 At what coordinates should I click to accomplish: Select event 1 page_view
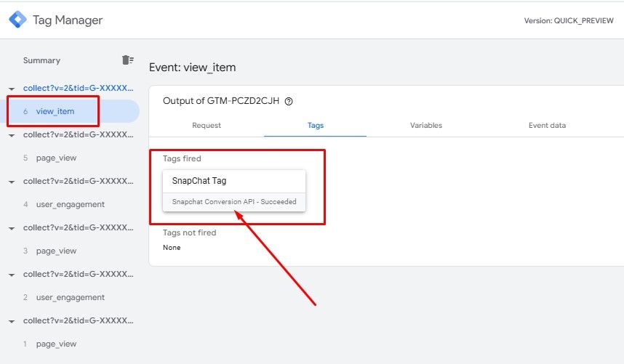point(56,344)
